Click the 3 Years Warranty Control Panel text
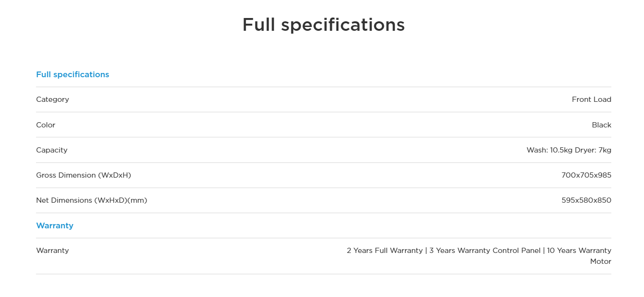 coord(485,251)
